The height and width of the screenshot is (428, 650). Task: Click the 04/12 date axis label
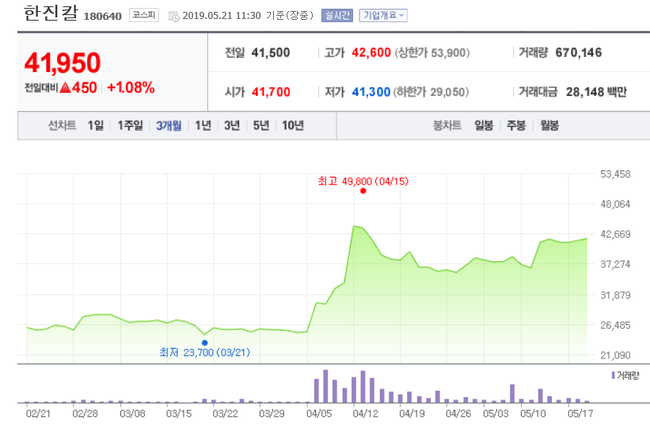click(365, 413)
